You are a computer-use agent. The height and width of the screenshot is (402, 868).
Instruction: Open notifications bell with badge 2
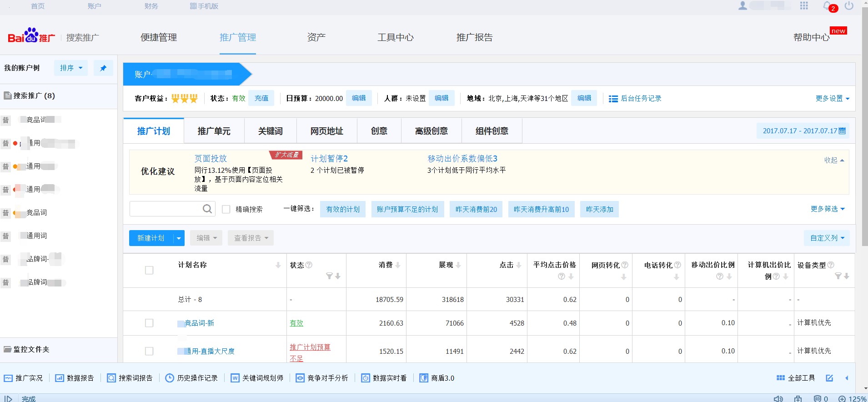[x=829, y=6]
